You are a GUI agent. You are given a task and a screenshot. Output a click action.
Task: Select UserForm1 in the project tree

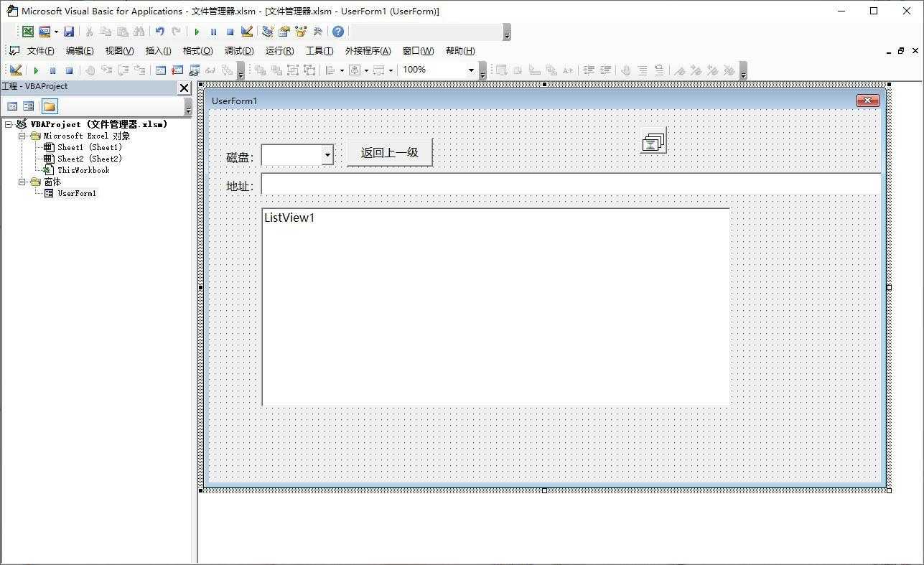point(77,193)
